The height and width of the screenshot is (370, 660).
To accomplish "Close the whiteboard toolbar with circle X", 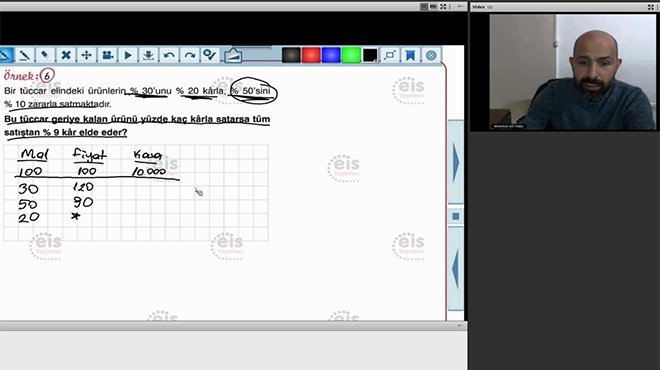I will (x=431, y=55).
